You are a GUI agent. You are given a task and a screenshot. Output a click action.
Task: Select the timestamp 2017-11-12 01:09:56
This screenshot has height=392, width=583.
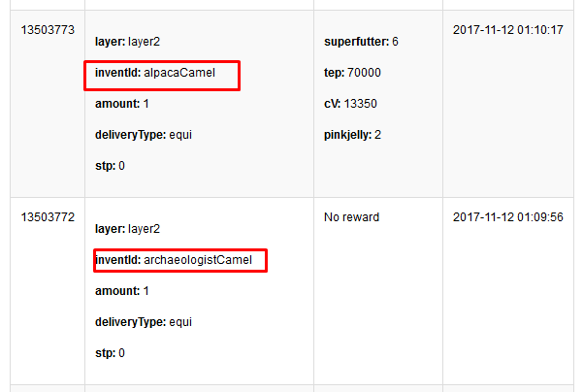[507, 217]
